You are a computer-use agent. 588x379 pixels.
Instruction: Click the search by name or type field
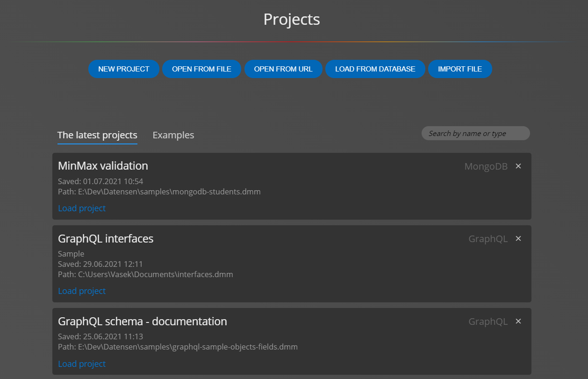click(475, 133)
